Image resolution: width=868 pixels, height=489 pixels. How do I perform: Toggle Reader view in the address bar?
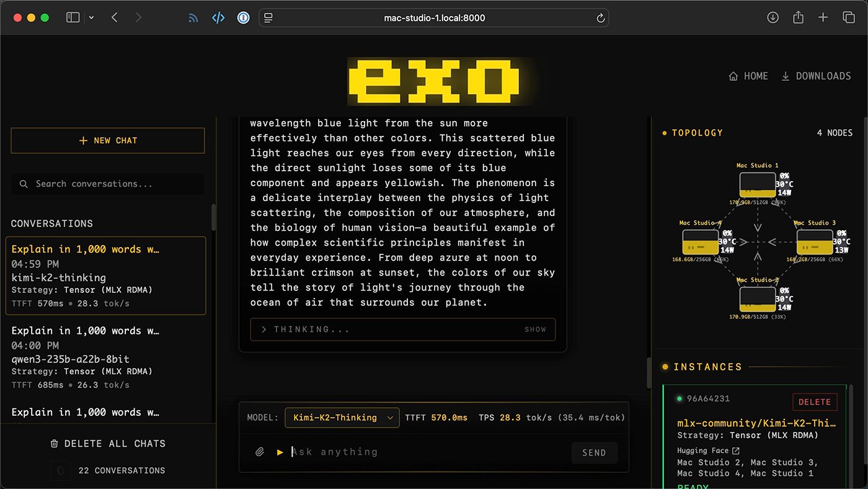pyautogui.click(x=268, y=17)
